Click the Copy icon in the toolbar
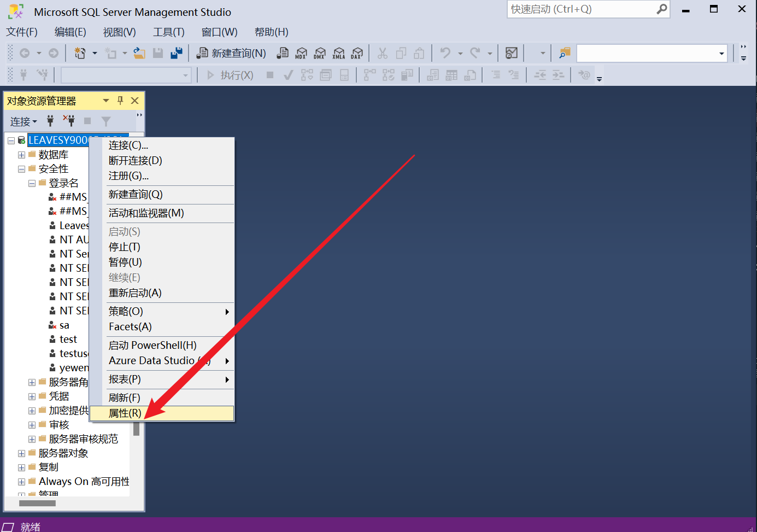The width and height of the screenshot is (757, 532). click(x=401, y=53)
